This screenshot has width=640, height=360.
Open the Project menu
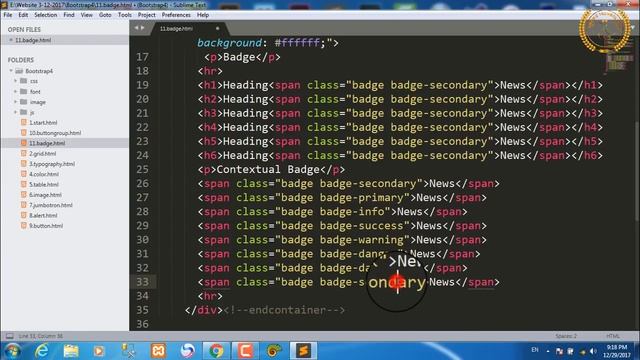coord(147,15)
